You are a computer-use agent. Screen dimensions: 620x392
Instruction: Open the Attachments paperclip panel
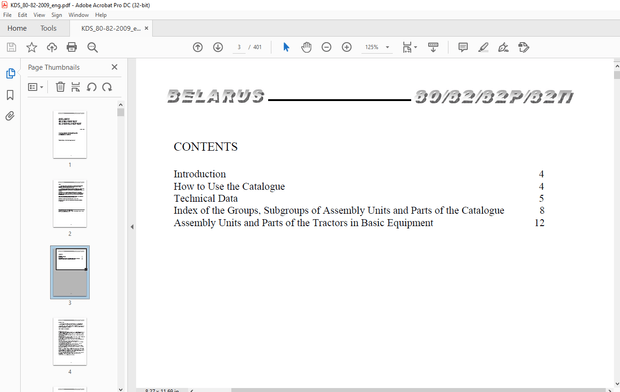pos(10,116)
